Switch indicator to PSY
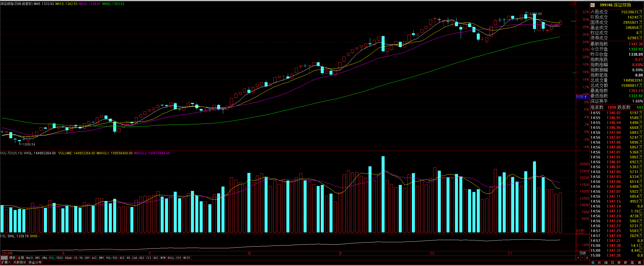 179,258
